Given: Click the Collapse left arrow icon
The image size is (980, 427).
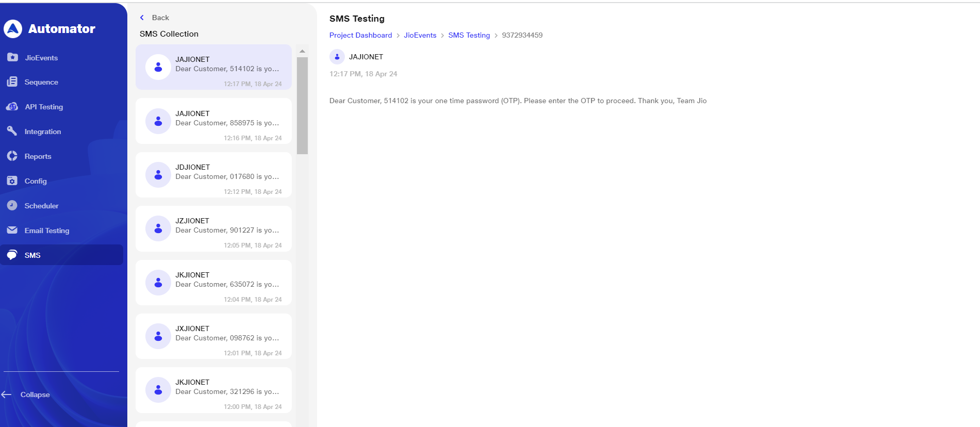Looking at the screenshot, I should tap(7, 395).
